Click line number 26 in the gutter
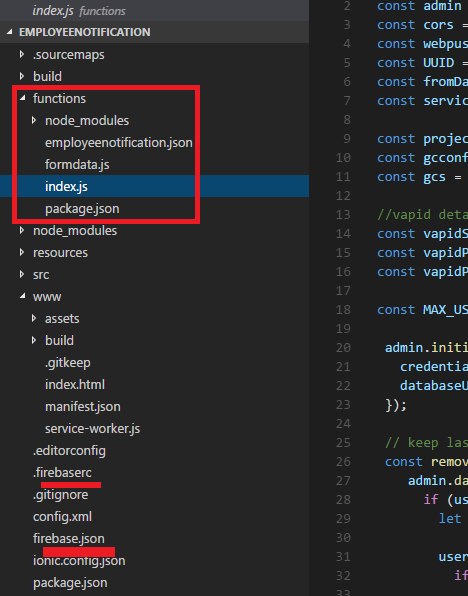 click(343, 461)
